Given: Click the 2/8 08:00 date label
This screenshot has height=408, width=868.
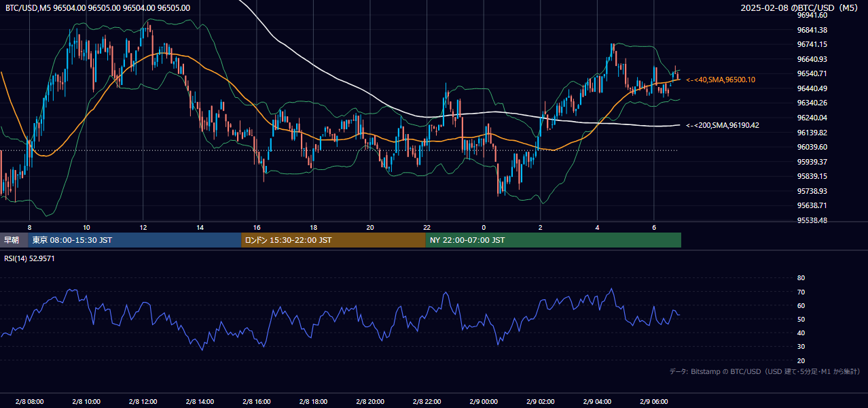Looking at the screenshot, I should (29, 401).
